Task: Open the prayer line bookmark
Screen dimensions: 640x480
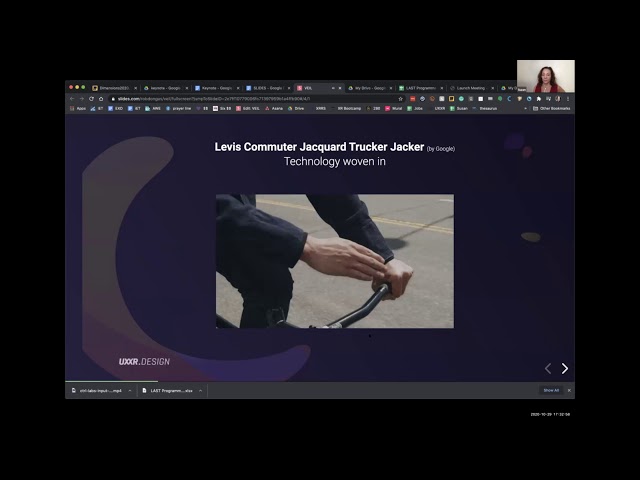Action: pos(178,109)
